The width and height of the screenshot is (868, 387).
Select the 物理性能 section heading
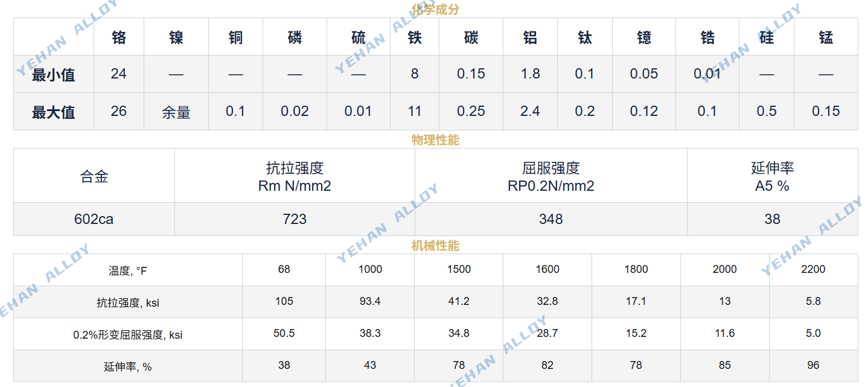435,140
